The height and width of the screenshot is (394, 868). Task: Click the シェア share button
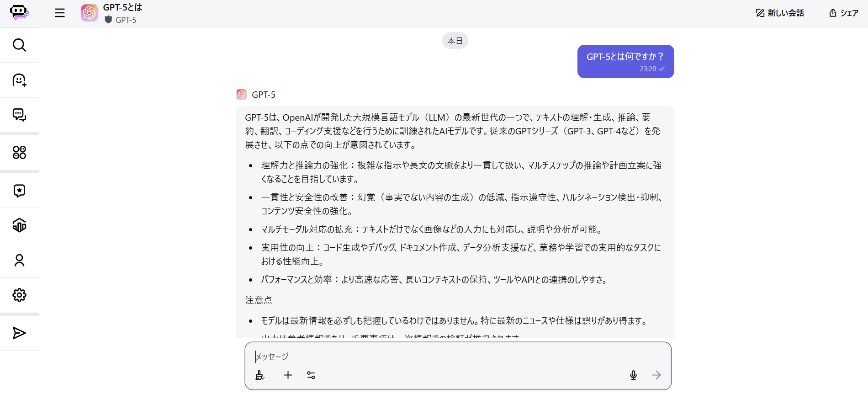(844, 13)
